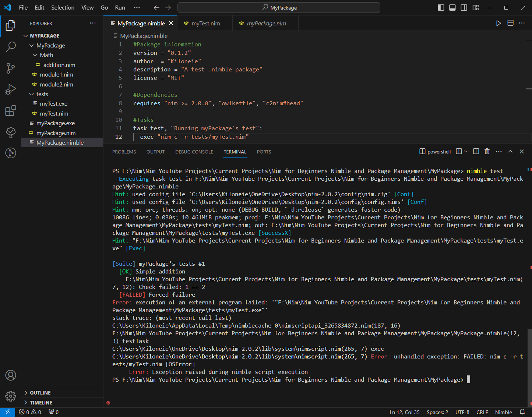This screenshot has width=532, height=417.
Task: Switch to the PORTS panel tab
Action: coord(264,152)
